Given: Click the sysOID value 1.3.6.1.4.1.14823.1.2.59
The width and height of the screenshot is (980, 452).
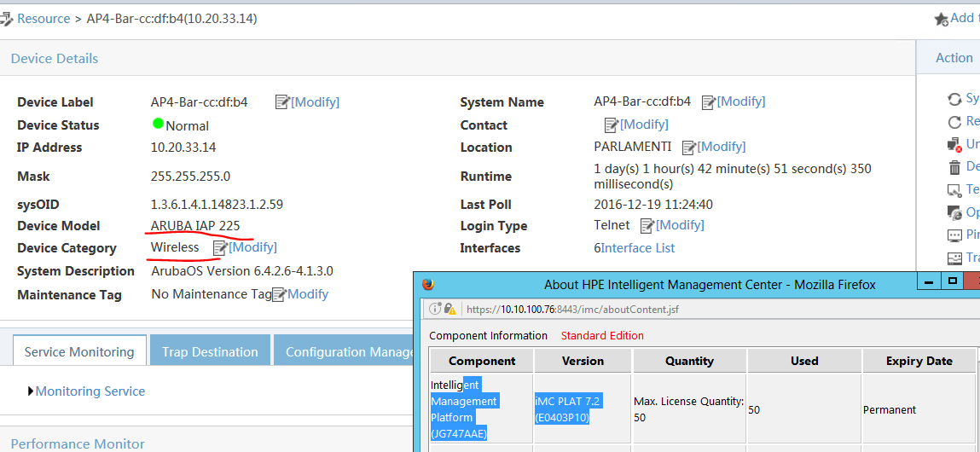Looking at the screenshot, I should [x=217, y=205].
